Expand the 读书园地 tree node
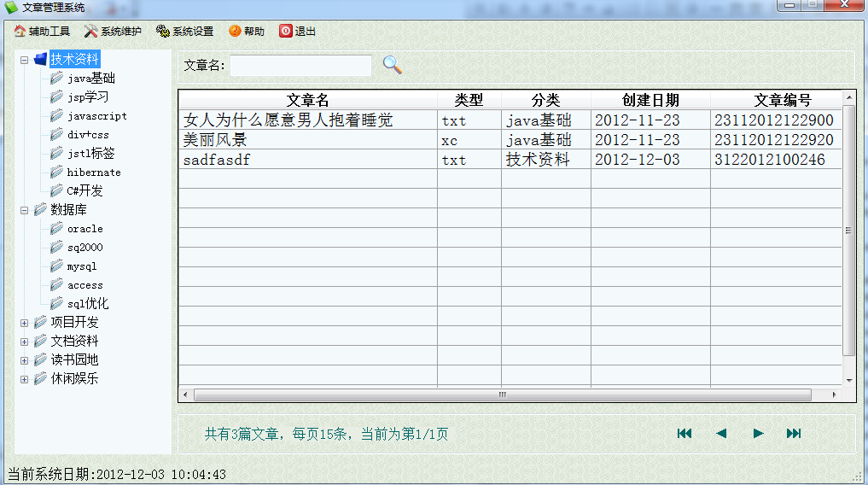 25,360
